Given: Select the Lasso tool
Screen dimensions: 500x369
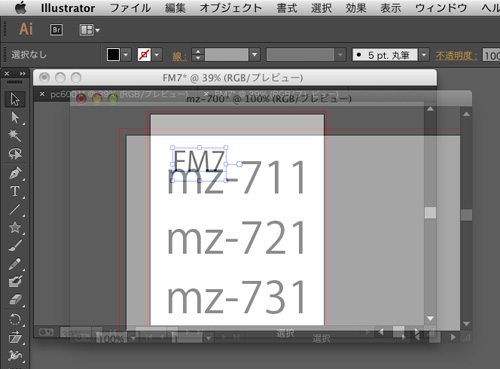Looking at the screenshot, I should coord(15,154).
